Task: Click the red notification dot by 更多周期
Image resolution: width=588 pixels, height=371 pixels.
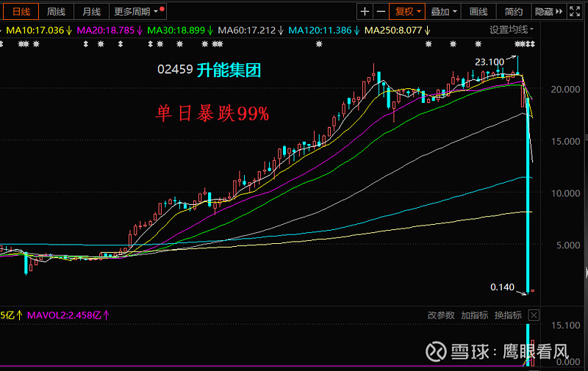Action: [x=162, y=9]
